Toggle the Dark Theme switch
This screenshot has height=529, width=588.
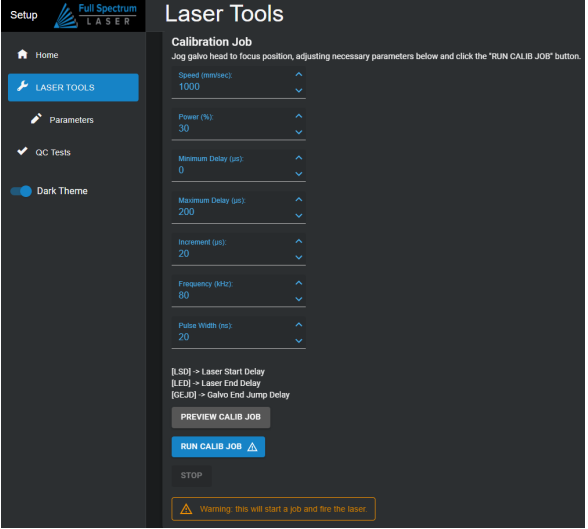tap(21, 192)
